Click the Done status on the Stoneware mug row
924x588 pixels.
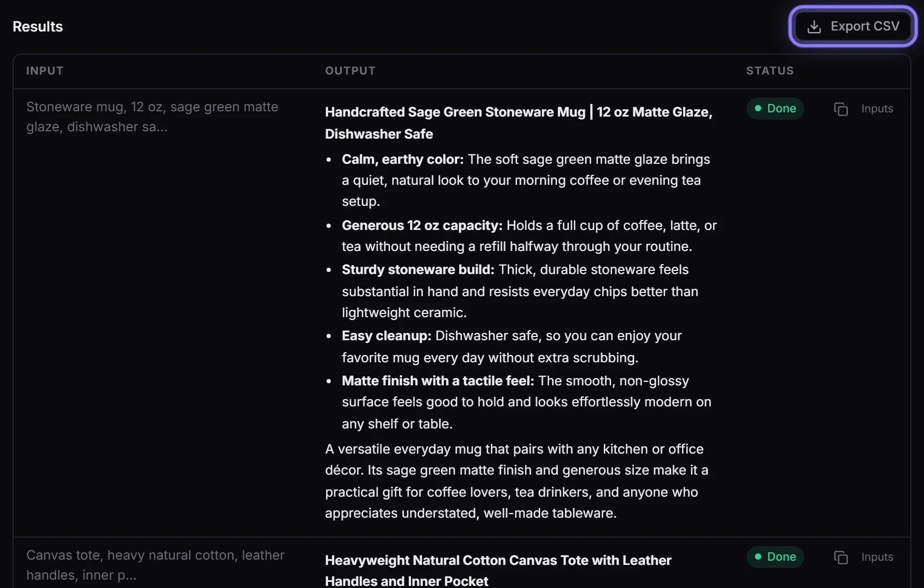pos(775,109)
